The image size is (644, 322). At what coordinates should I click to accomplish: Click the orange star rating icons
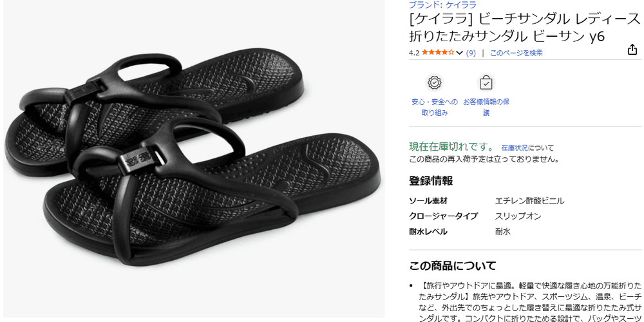click(x=438, y=53)
